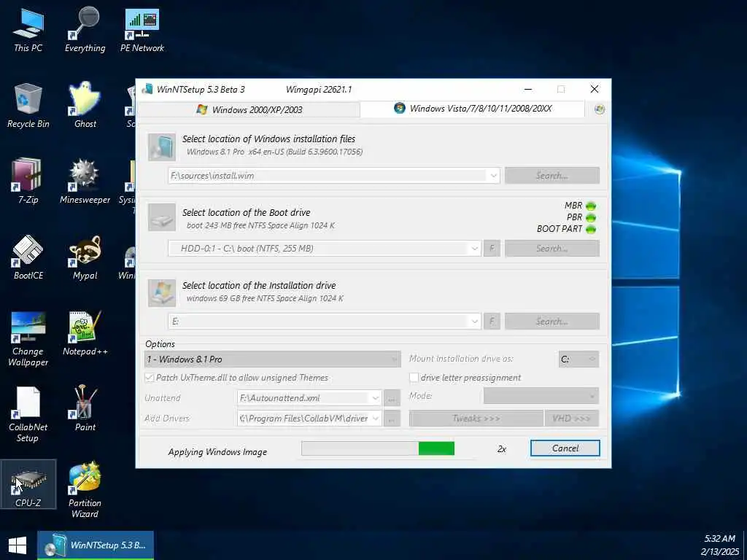This screenshot has height=560, width=747.
Task: Click the Installation drive Windows icon
Action: pyautogui.click(x=162, y=292)
